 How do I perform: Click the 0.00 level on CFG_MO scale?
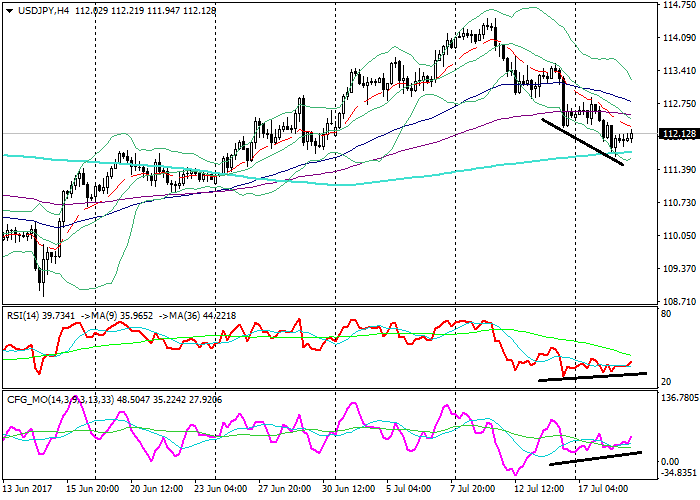tap(670, 462)
